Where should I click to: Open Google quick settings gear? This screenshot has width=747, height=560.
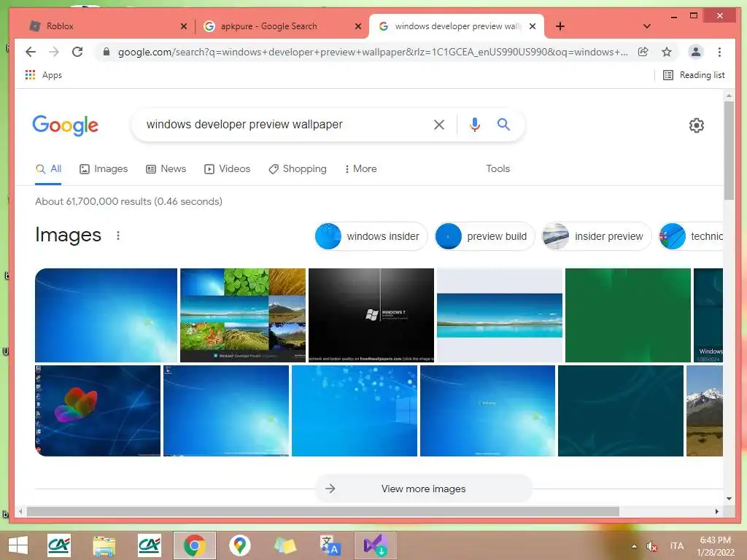[x=697, y=125]
